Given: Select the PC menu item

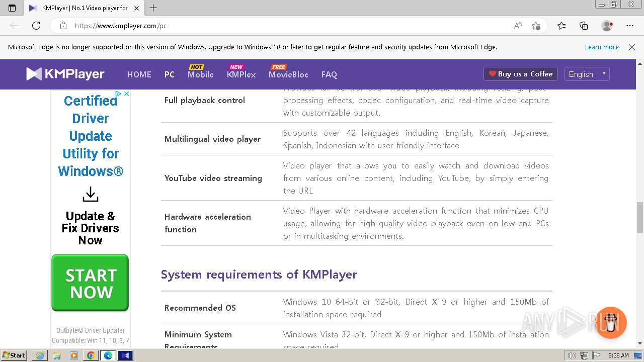Looking at the screenshot, I should (x=170, y=74).
